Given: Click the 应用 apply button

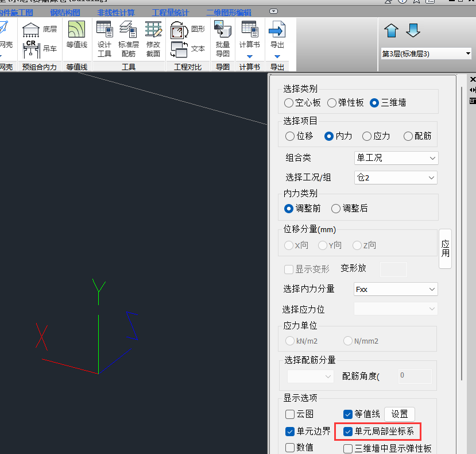Looking at the screenshot, I should coord(446,249).
